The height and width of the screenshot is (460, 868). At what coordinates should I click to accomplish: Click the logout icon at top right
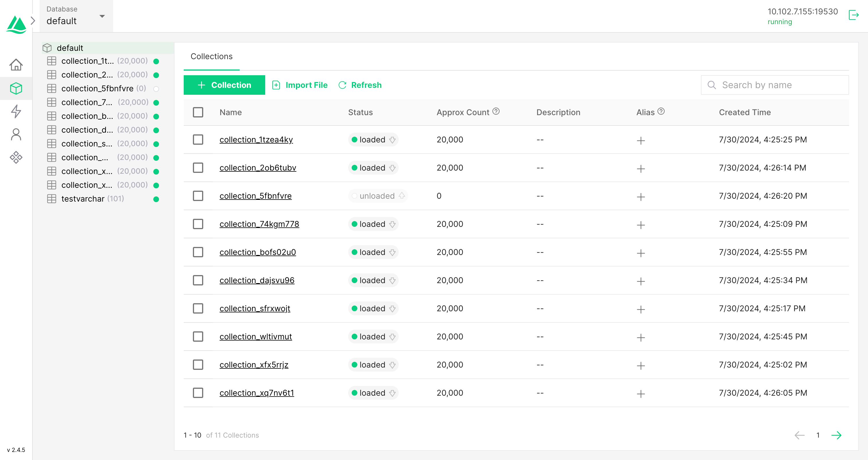pyautogui.click(x=853, y=15)
